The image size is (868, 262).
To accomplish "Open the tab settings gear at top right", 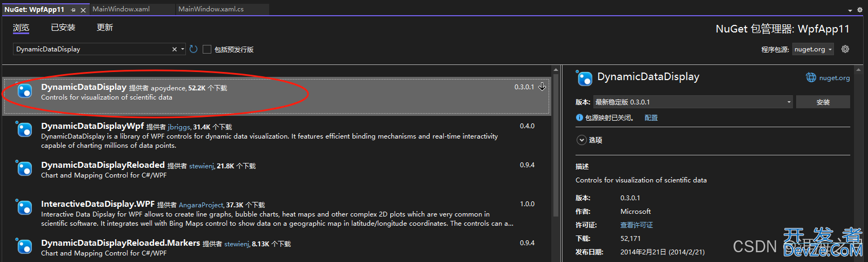I will coord(859,10).
